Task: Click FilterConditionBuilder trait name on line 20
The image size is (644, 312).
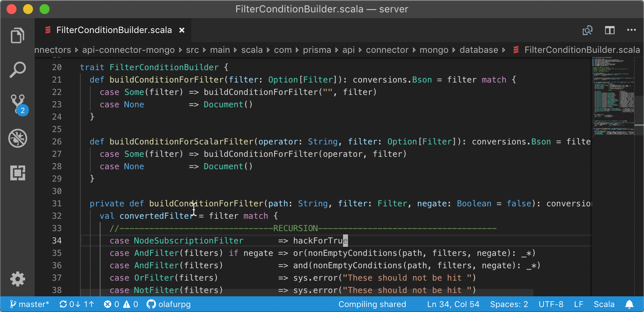Action: (x=164, y=67)
